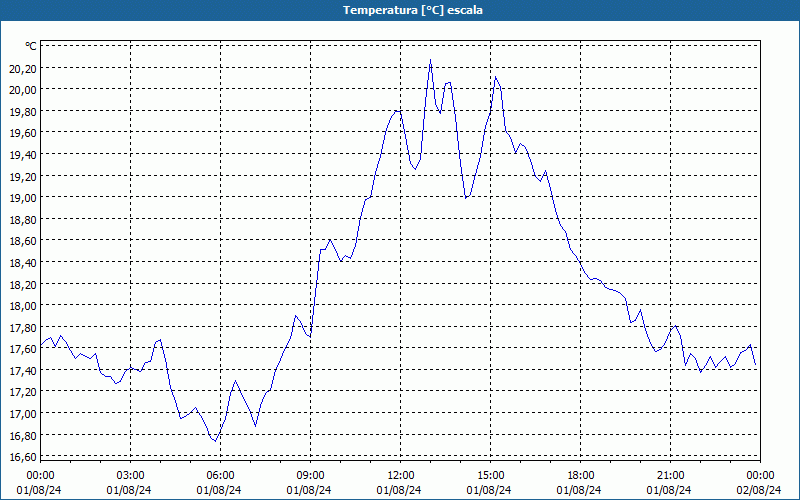The width and height of the screenshot is (800, 500).
Task: Select the 17,40 y-axis label
Action: pyautogui.click(x=23, y=370)
